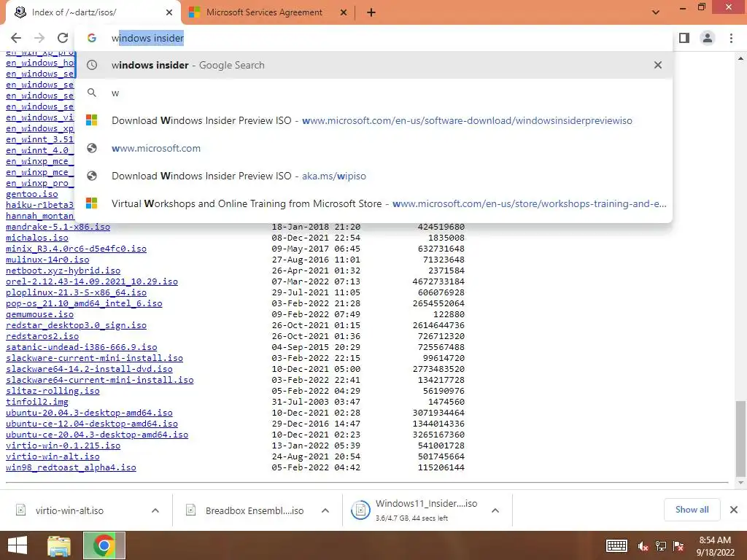Select the plain 'w' search suggestion

(x=373, y=93)
